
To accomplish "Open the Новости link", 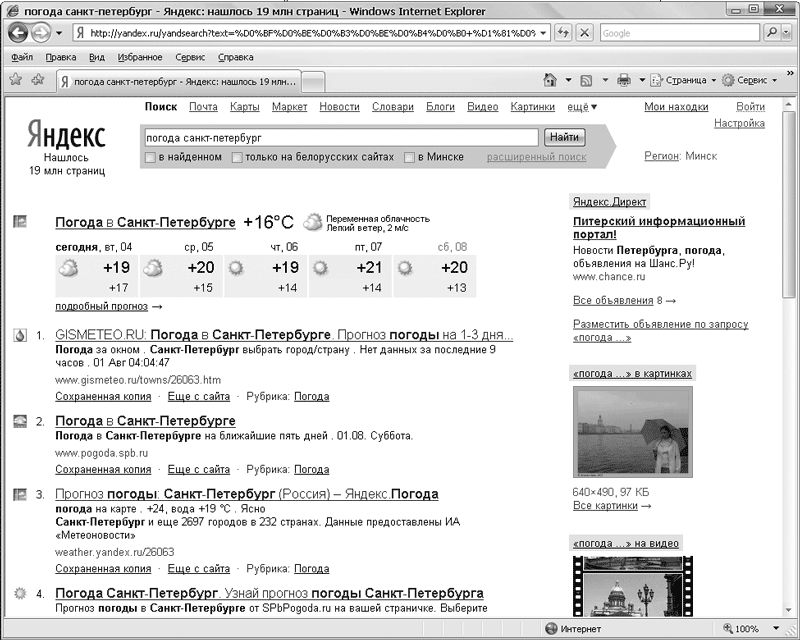I will 339,107.
